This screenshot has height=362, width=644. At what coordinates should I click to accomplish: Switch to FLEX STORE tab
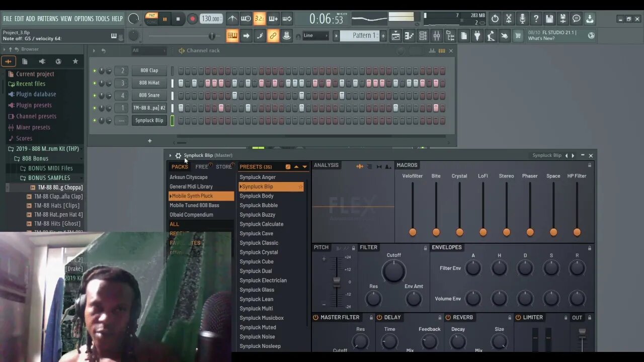pos(223,167)
